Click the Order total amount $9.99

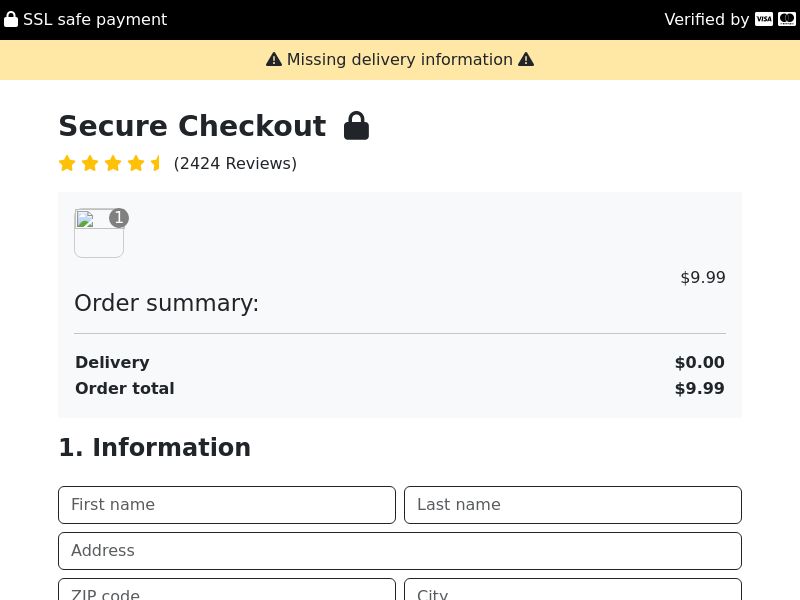pyautogui.click(x=699, y=388)
